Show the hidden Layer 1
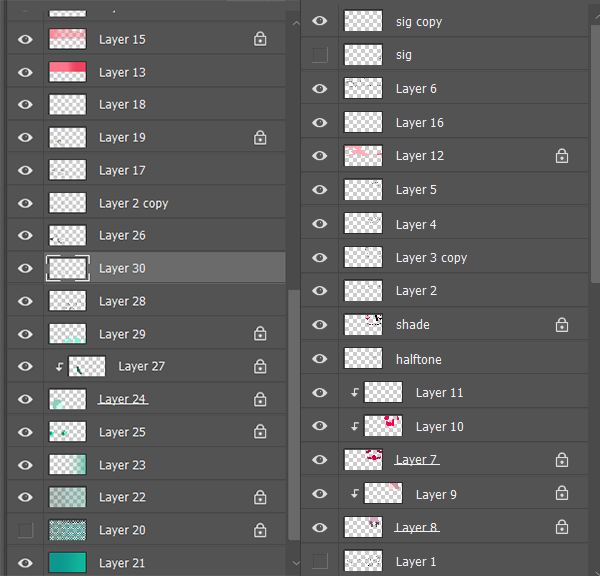This screenshot has height=576, width=600. click(320, 561)
